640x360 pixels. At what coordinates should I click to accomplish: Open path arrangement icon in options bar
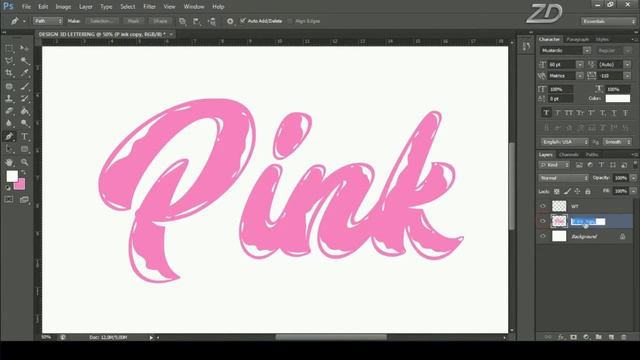[212, 21]
